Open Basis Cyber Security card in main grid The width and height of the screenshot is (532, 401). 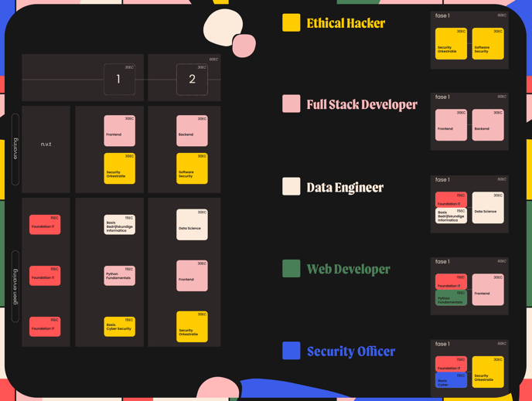(x=119, y=327)
